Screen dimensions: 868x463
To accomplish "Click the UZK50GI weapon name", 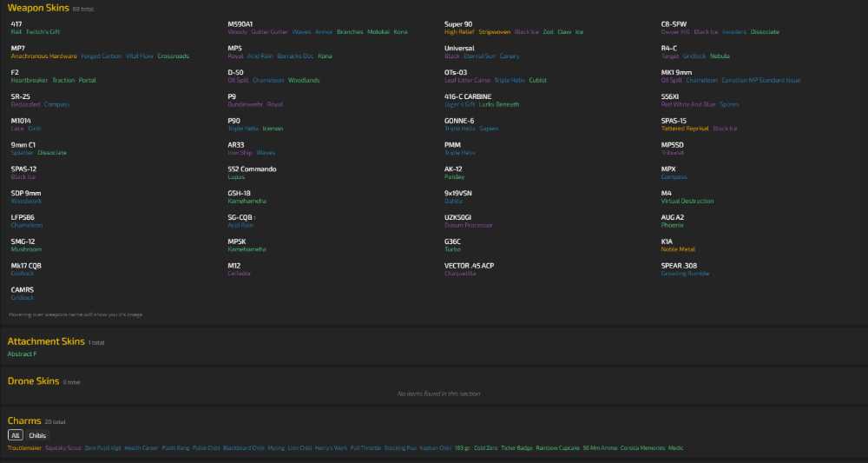I will click(457, 218).
